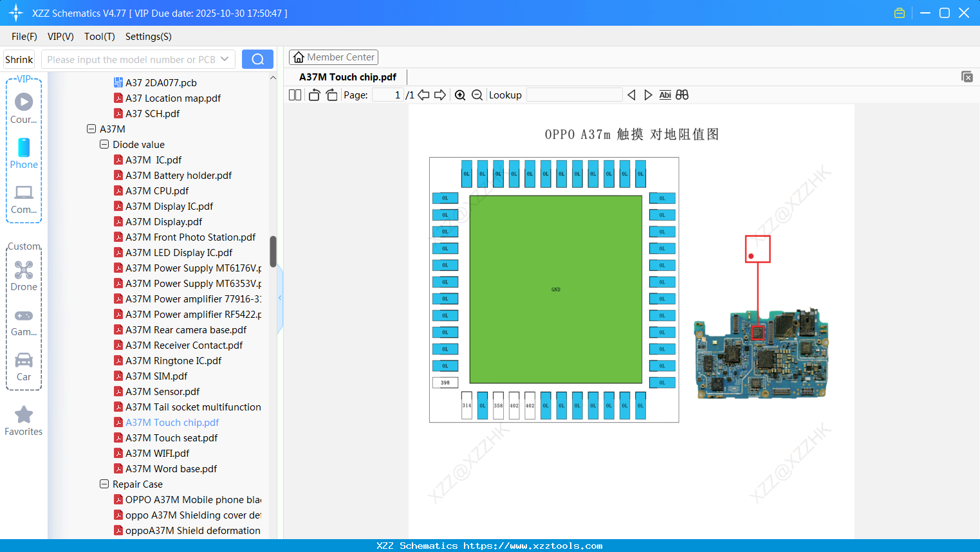Viewport: 980px width, 552px height.
Task: Switch to two-page view mode
Action: (x=295, y=95)
